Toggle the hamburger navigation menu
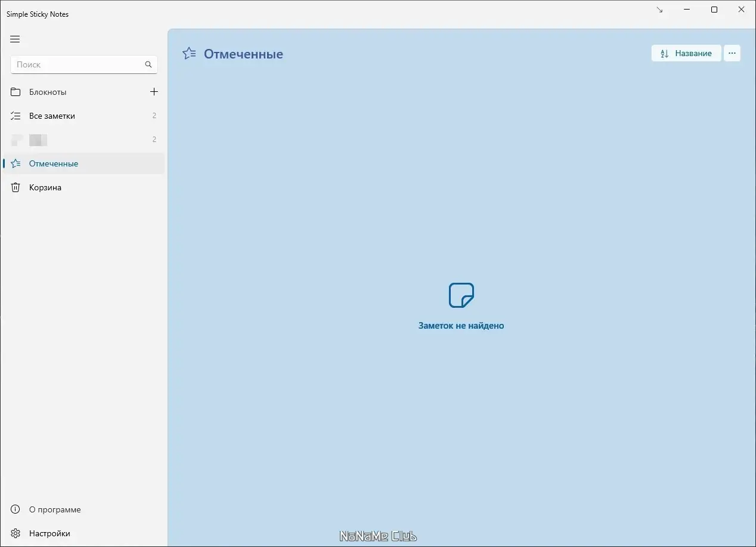Screen dimensions: 756x547 pyautogui.click(x=16, y=39)
